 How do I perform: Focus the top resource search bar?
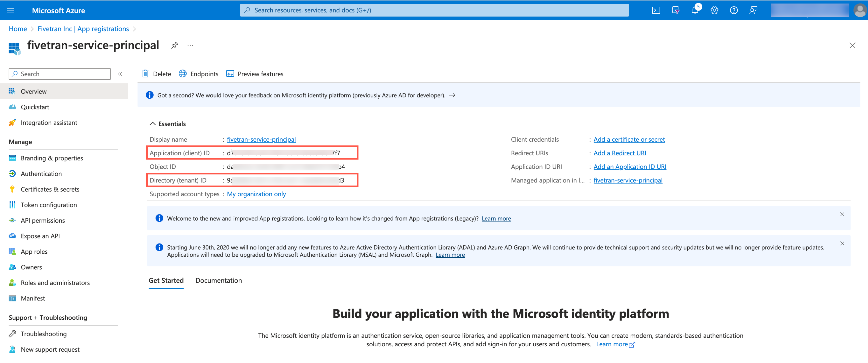(x=434, y=10)
